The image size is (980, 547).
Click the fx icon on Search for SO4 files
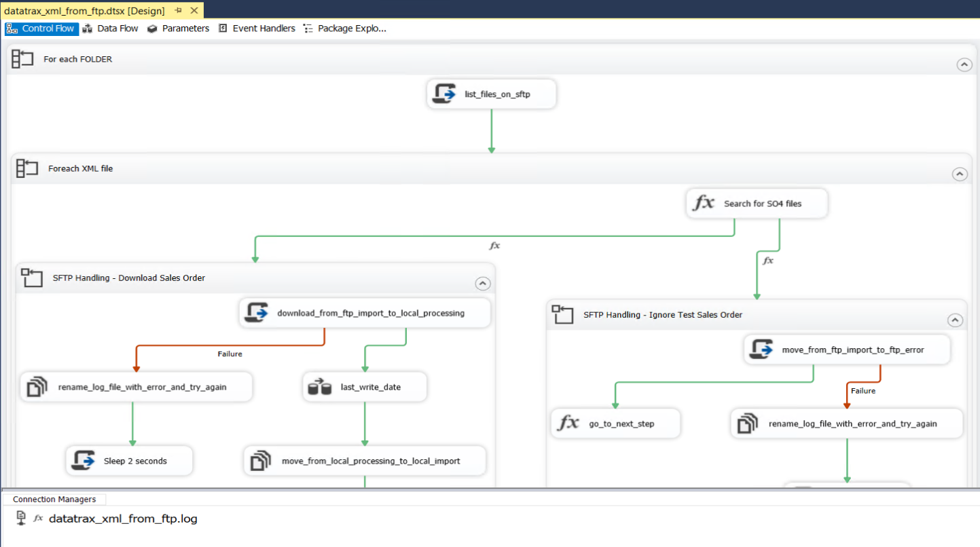pyautogui.click(x=705, y=203)
